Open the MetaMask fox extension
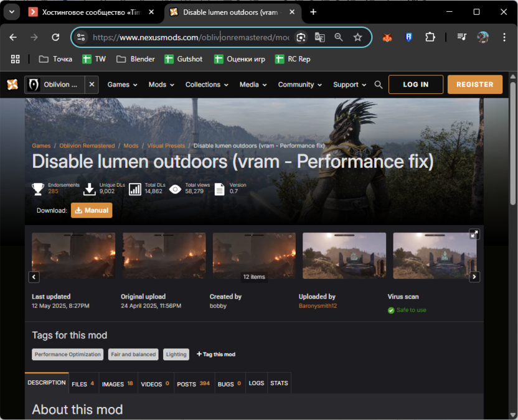Screen dimensions: 518x420 click(x=387, y=37)
